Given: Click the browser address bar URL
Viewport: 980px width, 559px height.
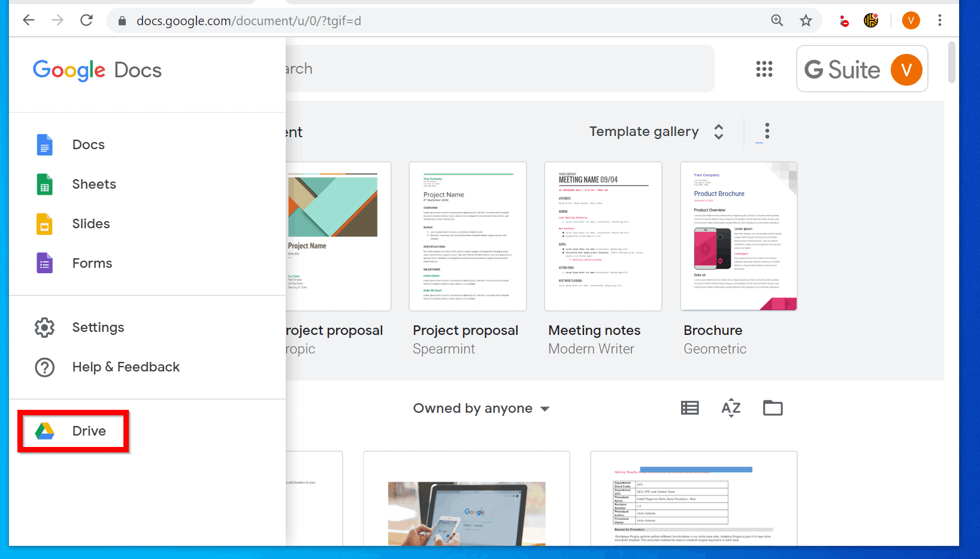Looking at the screenshot, I should (249, 21).
